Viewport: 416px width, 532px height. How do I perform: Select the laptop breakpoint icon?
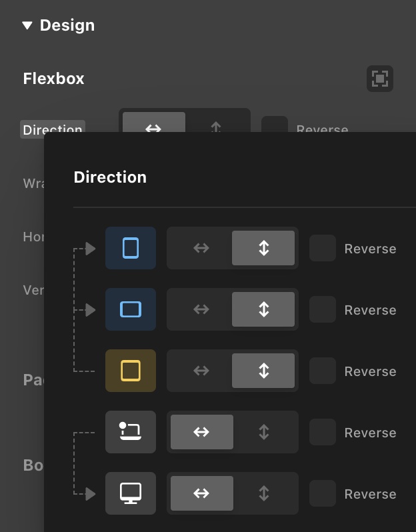click(131, 432)
